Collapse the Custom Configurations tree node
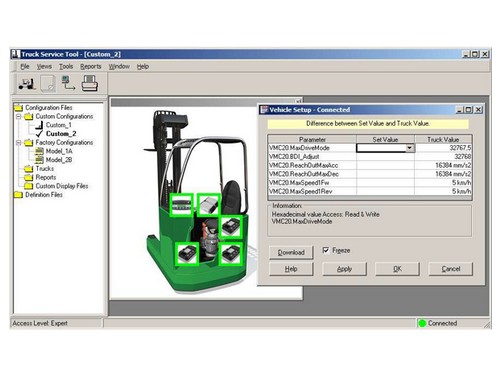Screen dimensions: 499x379 pyautogui.click(x=19, y=116)
